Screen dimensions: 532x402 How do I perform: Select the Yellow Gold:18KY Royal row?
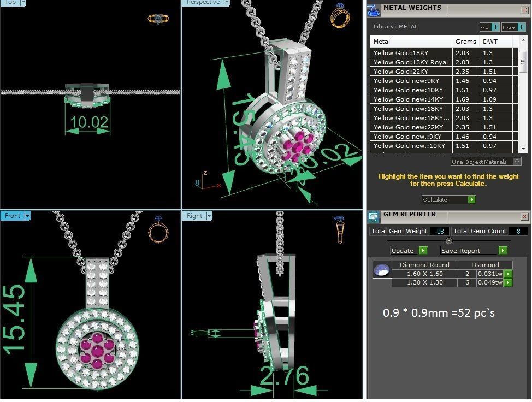[444, 62]
